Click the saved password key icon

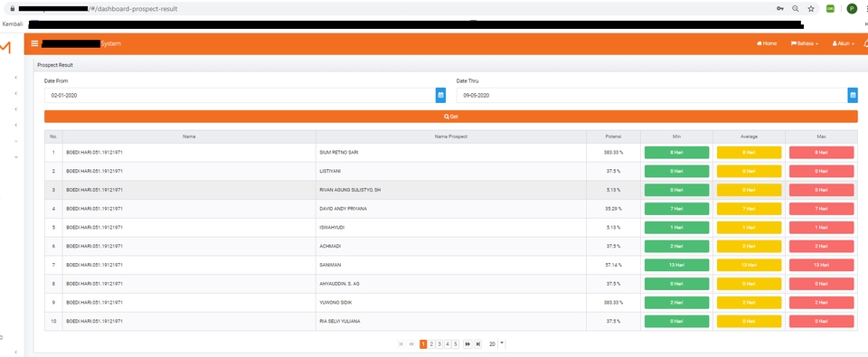click(x=780, y=9)
